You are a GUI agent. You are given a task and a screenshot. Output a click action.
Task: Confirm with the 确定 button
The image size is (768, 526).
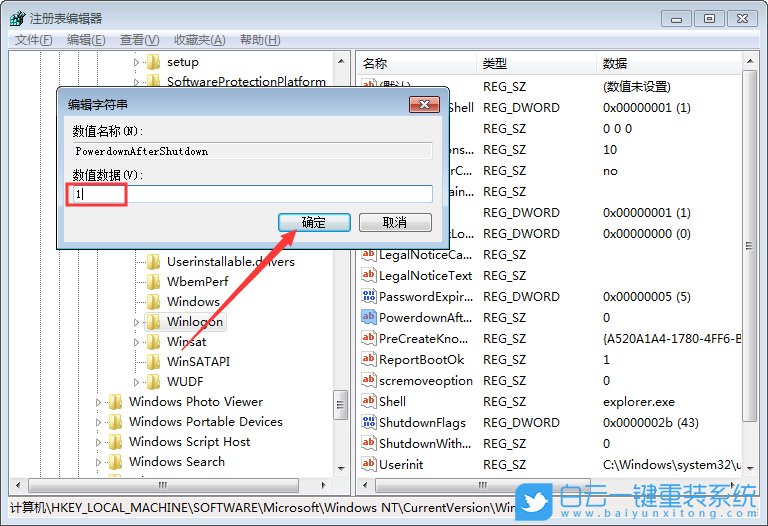pyautogui.click(x=314, y=222)
